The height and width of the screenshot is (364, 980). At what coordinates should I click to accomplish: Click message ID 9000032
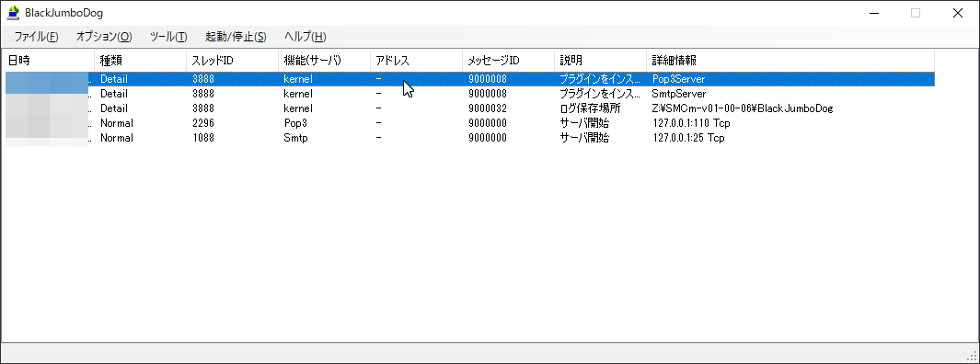[488, 108]
